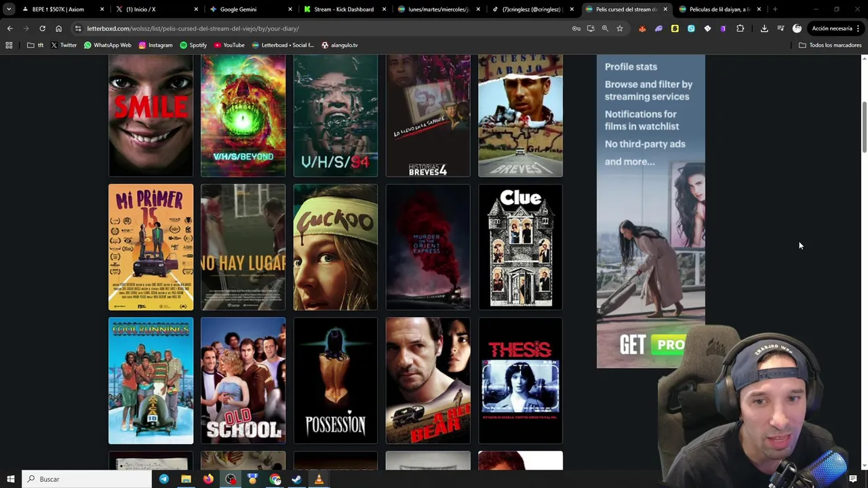The width and height of the screenshot is (868, 488).
Task: Go back using the browser back arrow
Action: click(9, 28)
